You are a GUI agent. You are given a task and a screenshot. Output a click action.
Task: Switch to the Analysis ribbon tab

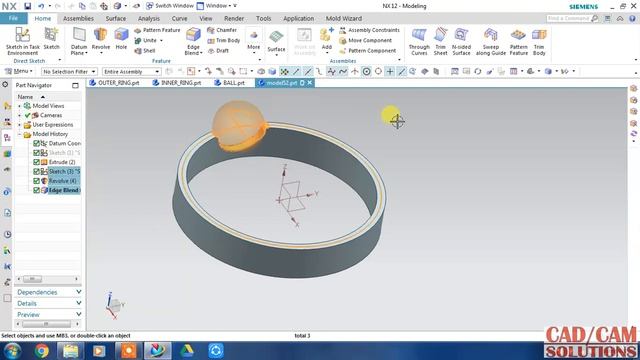[149, 18]
